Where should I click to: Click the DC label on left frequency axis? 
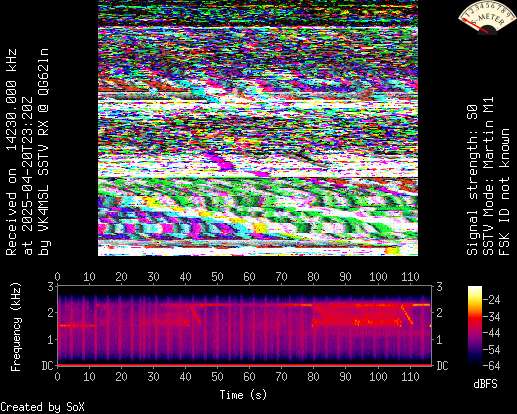47,366
